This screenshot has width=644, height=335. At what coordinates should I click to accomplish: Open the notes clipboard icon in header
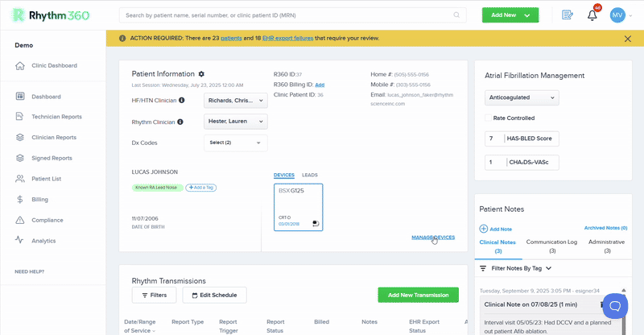(568, 15)
